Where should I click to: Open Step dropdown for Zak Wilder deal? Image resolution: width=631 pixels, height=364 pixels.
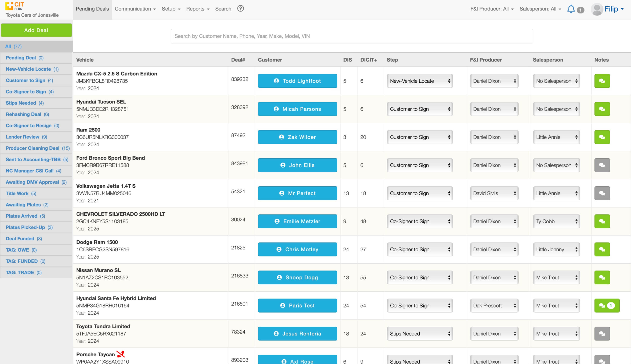tap(419, 137)
